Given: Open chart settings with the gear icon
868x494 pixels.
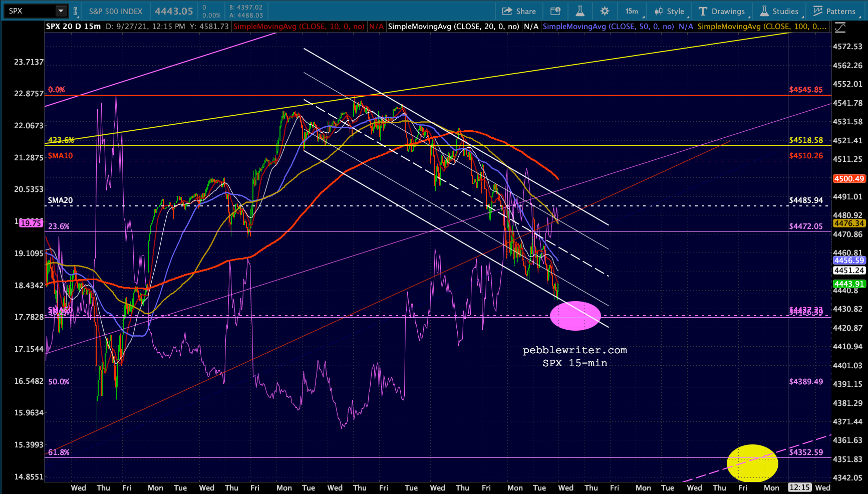Looking at the screenshot, I should (x=605, y=11).
